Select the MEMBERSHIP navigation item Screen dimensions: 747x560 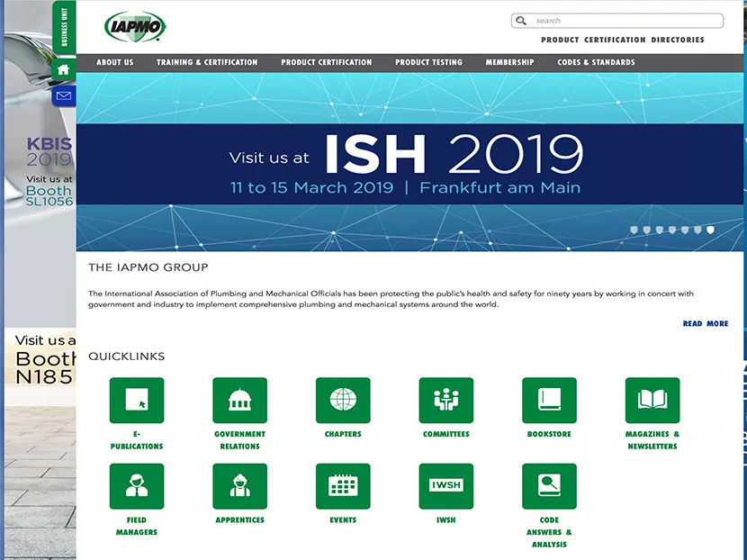click(x=508, y=62)
